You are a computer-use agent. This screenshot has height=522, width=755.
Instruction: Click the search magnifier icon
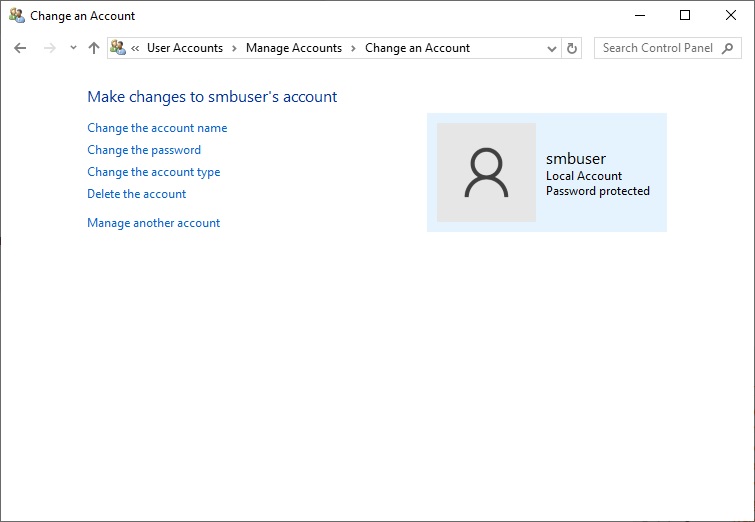(731, 48)
